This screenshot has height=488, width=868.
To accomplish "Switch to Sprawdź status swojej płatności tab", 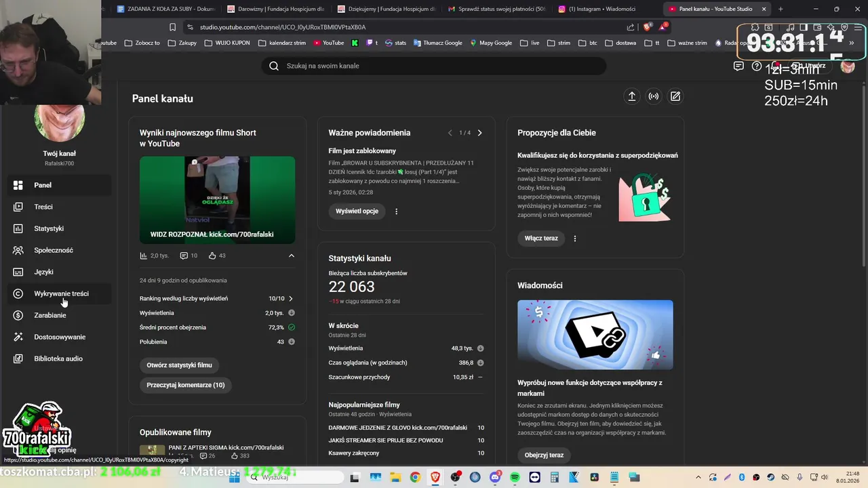I will 497,9.
